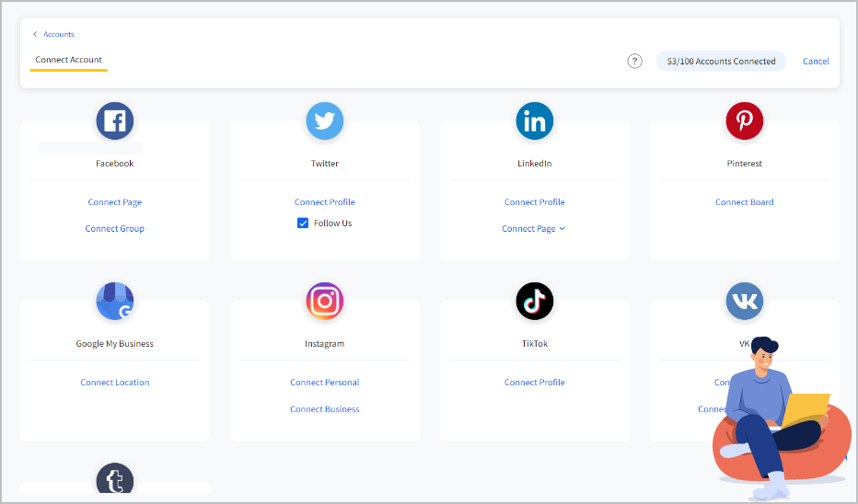Go back to Accounts link
This screenshot has height=504, width=858.
coord(59,34)
